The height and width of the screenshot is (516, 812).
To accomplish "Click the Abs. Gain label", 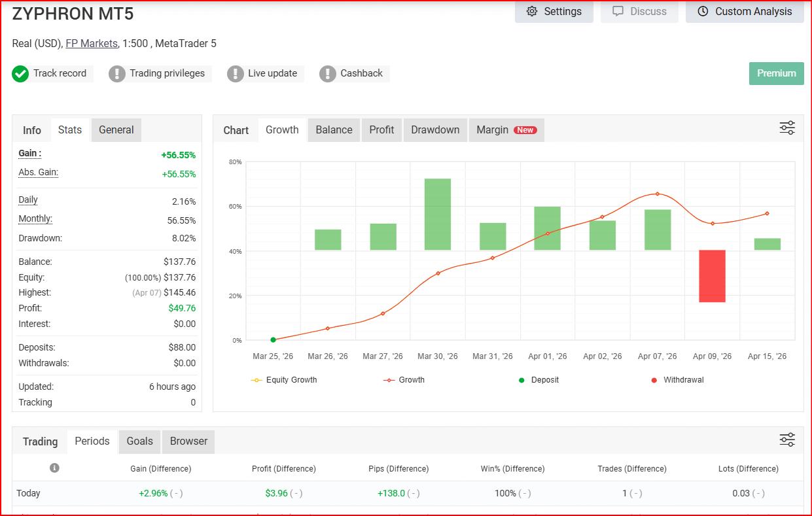I will pos(38,172).
